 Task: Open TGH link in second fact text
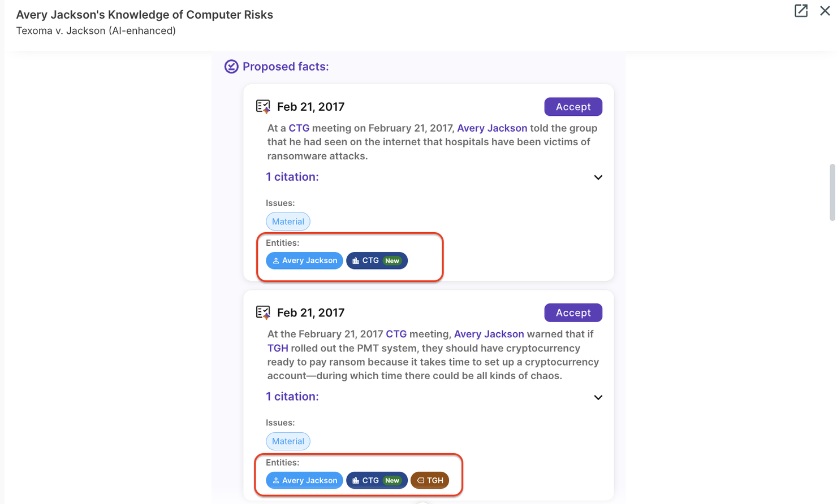[278, 348]
